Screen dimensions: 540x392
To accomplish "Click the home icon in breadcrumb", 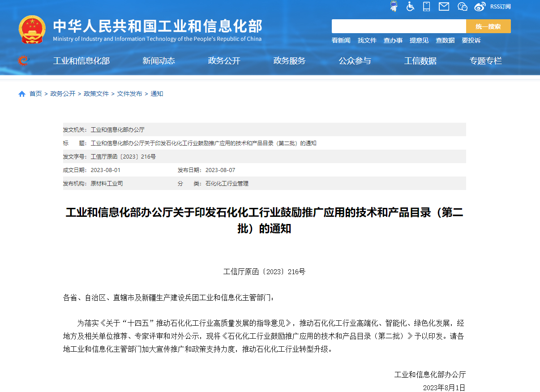I will click(x=22, y=94).
